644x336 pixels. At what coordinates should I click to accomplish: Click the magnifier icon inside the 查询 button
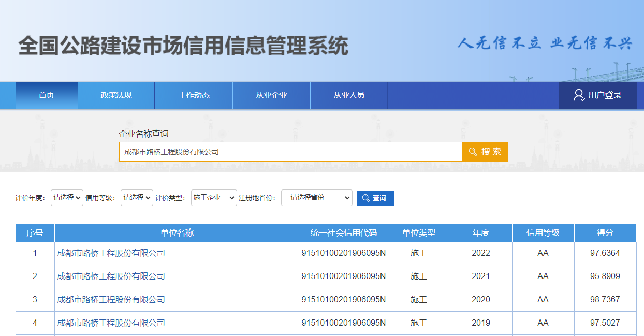pos(367,198)
